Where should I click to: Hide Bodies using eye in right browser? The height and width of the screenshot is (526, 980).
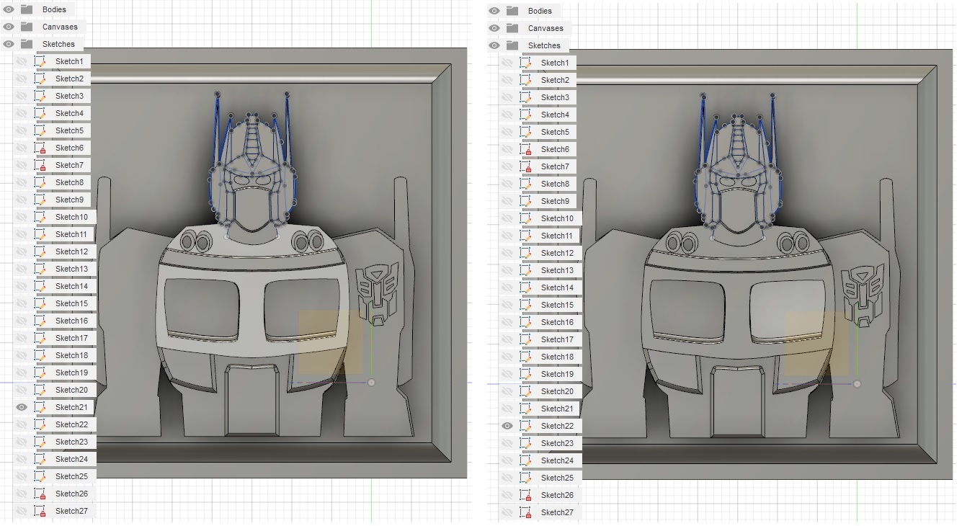tap(494, 11)
